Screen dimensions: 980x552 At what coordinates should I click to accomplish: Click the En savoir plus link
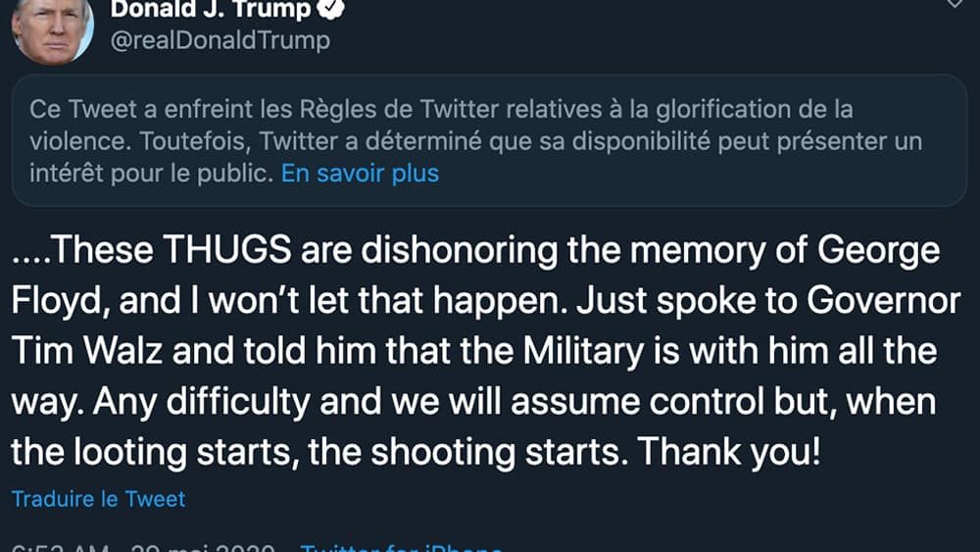360,174
